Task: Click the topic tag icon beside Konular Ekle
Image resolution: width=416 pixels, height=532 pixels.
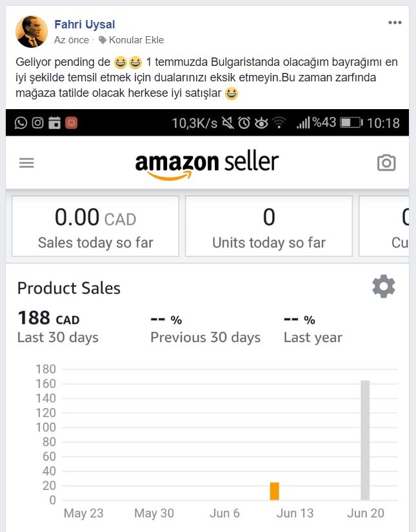Action: [103, 40]
